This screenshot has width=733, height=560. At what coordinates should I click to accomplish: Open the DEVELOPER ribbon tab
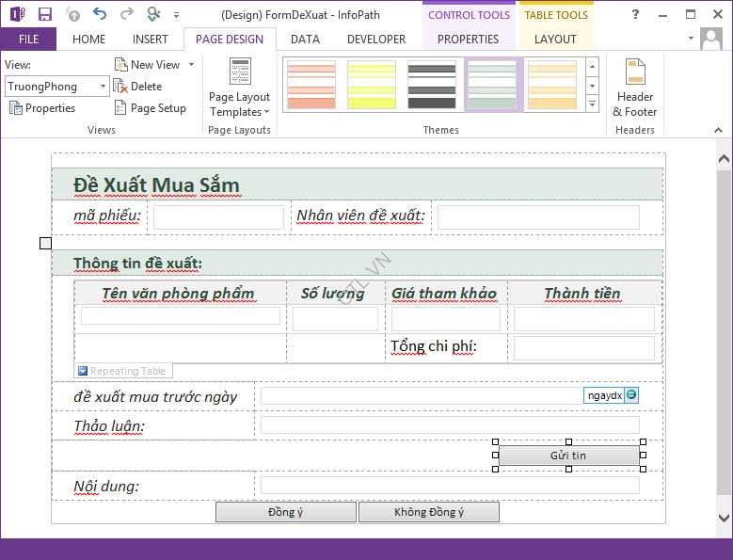(376, 40)
